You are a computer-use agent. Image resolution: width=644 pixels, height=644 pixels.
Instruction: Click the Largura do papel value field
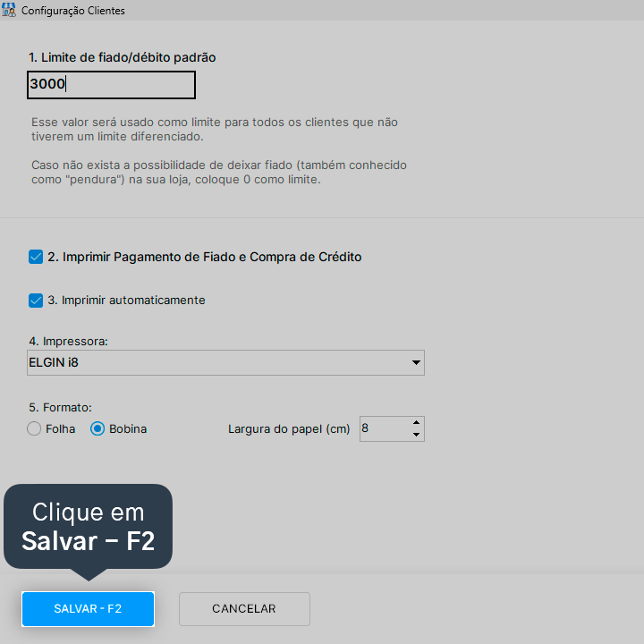tap(385, 428)
